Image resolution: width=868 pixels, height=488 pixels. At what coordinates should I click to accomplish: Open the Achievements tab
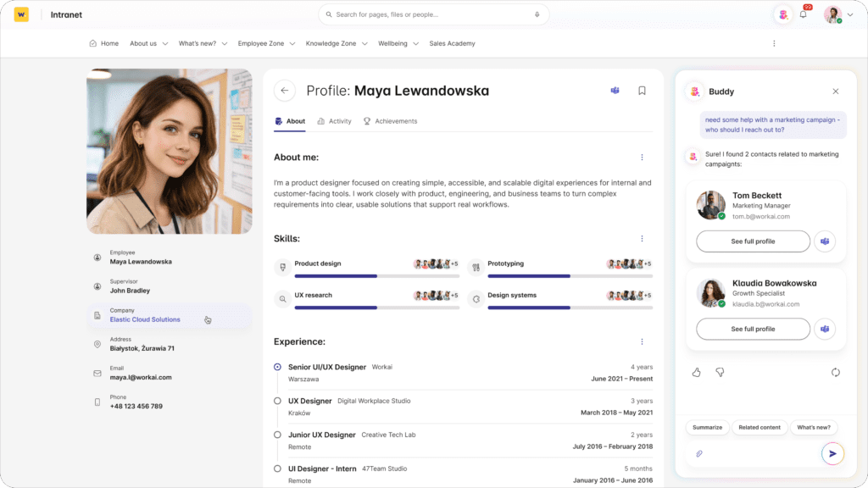390,121
